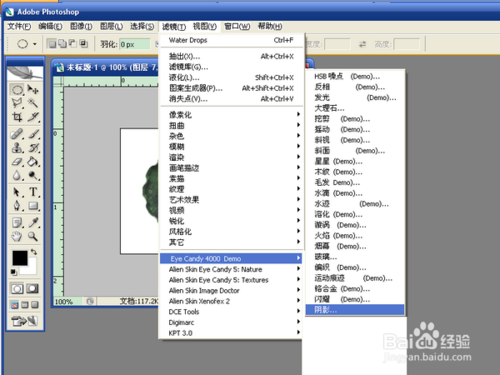Viewport: 500px width, 375px height.
Task: Expand the 模糊 filter submenu
Action: coord(232,147)
